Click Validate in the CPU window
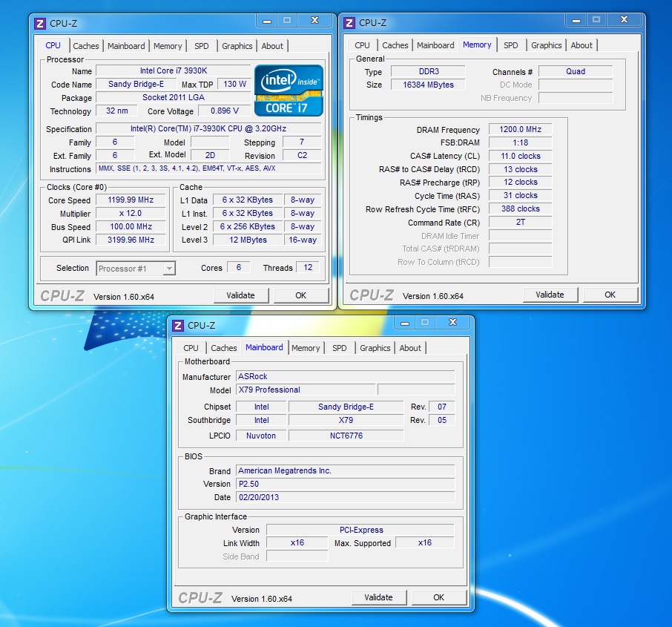This screenshot has width=672, height=627. (x=241, y=295)
